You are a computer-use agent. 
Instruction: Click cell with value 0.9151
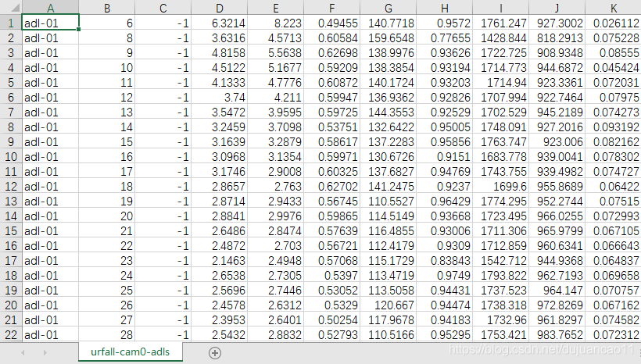point(444,157)
